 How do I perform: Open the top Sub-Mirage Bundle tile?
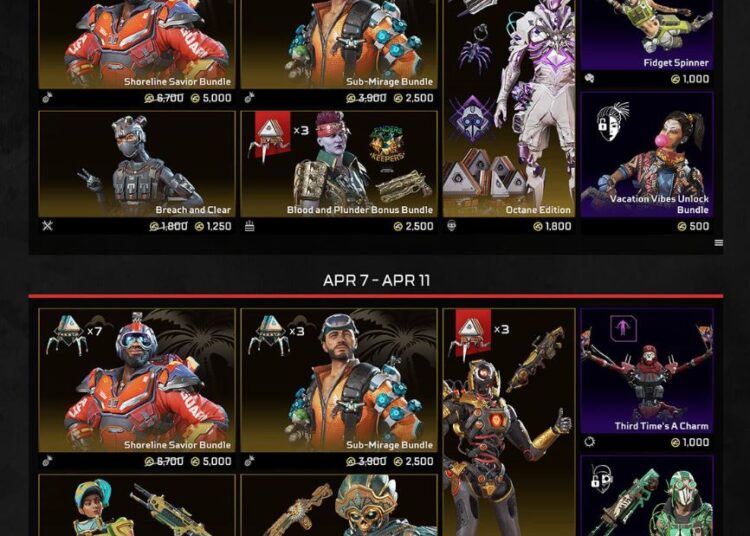pyautogui.click(x=339, y=44)
